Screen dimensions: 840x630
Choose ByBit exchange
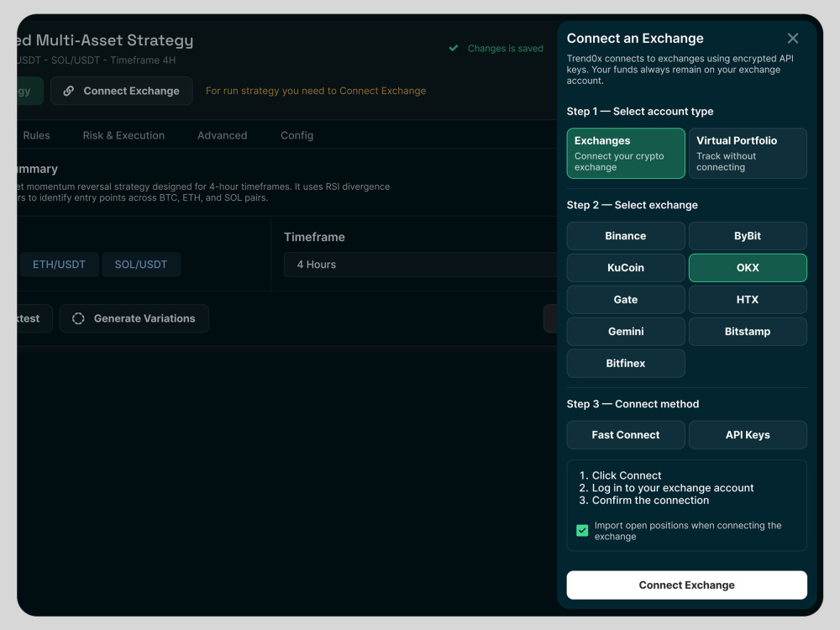click(x=748, y=236)
